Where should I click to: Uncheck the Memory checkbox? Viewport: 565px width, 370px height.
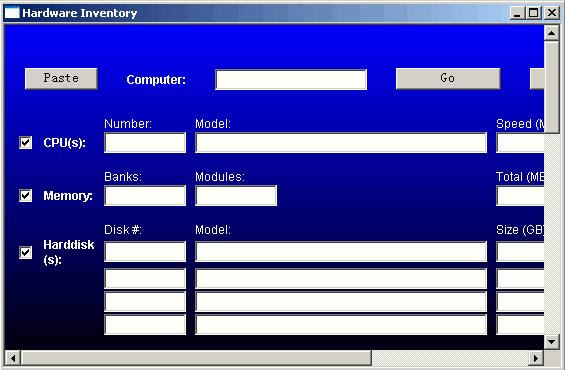pyautogui.click(x=26, y=196)
